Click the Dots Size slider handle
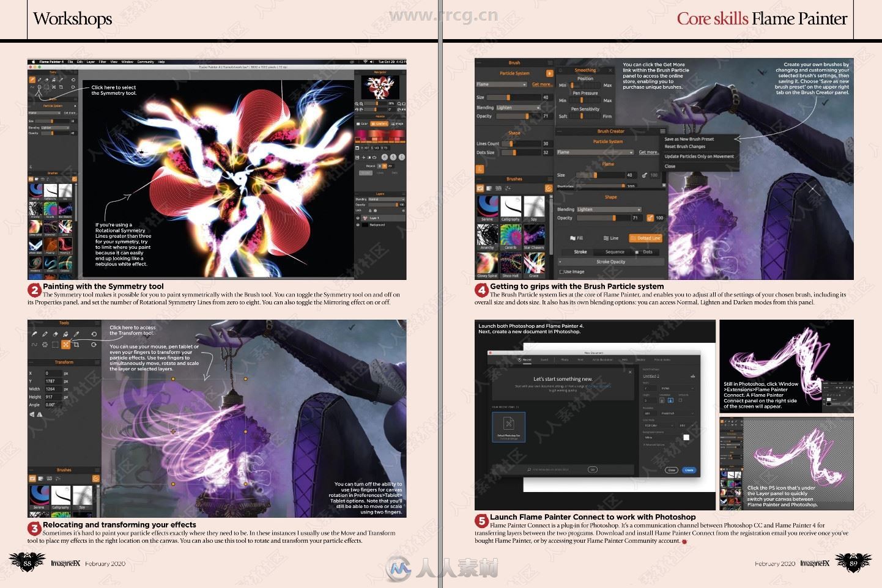The image size is (882, 588). tap(514, 152)
